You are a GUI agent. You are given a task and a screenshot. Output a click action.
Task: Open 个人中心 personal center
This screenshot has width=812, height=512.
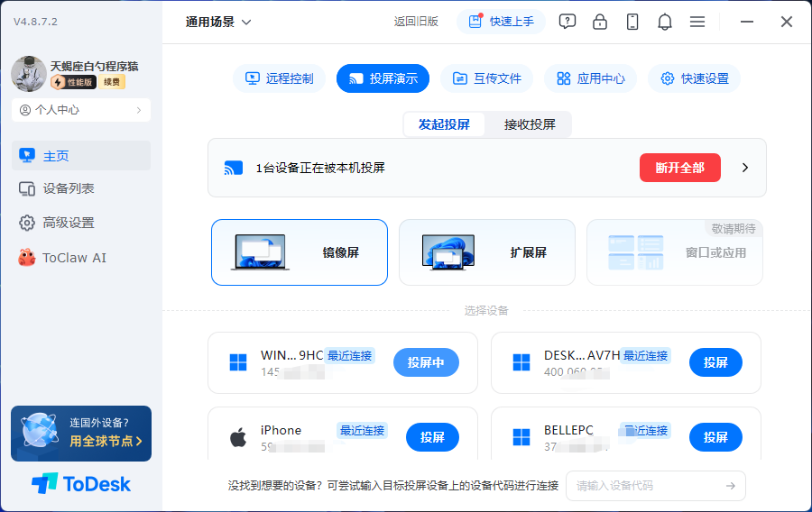pyautogui.click(x=81, y=110)
